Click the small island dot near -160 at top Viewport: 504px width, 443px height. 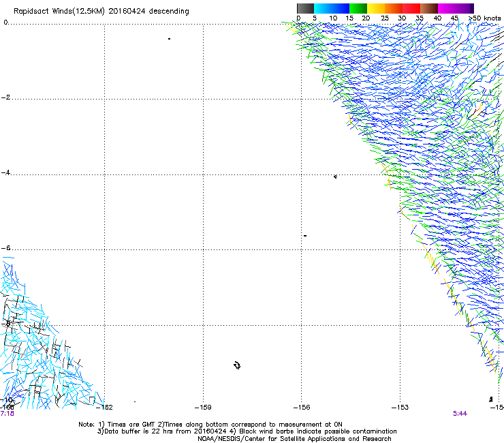(x=169, y=39)
